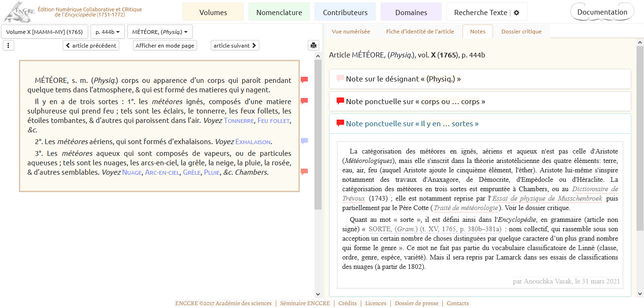Open the Documentation button
Viewport: 644px width, 308px height.
[x=602, y=12]
